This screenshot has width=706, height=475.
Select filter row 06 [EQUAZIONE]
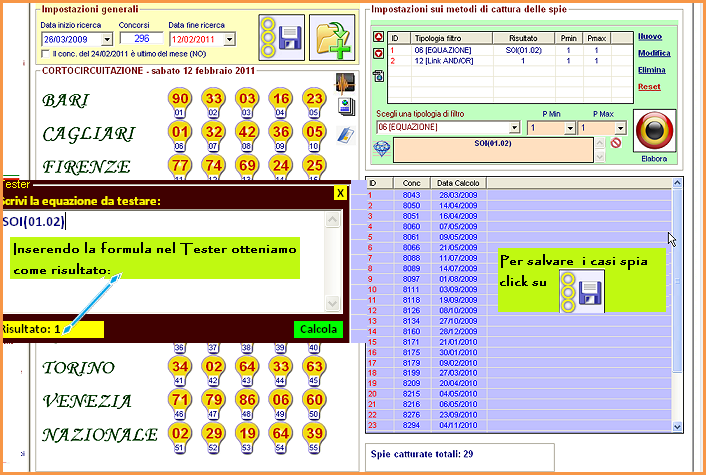point(510,50)
